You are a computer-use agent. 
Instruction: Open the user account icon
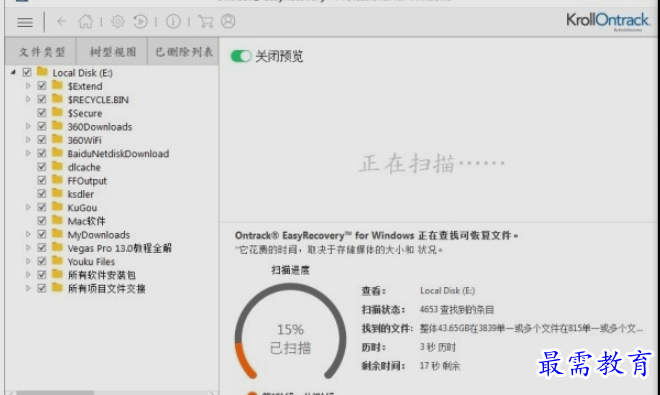[x=228, y=21]
